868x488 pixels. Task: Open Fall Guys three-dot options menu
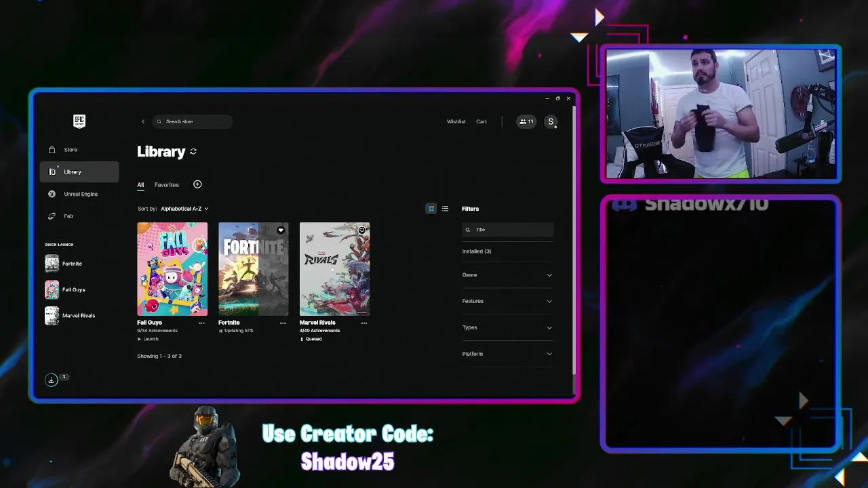(201, 323)
